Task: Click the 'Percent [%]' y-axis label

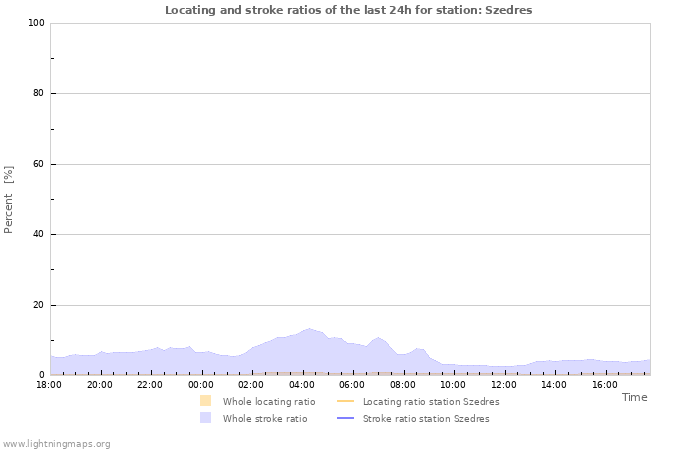Action: coord(9,199)
